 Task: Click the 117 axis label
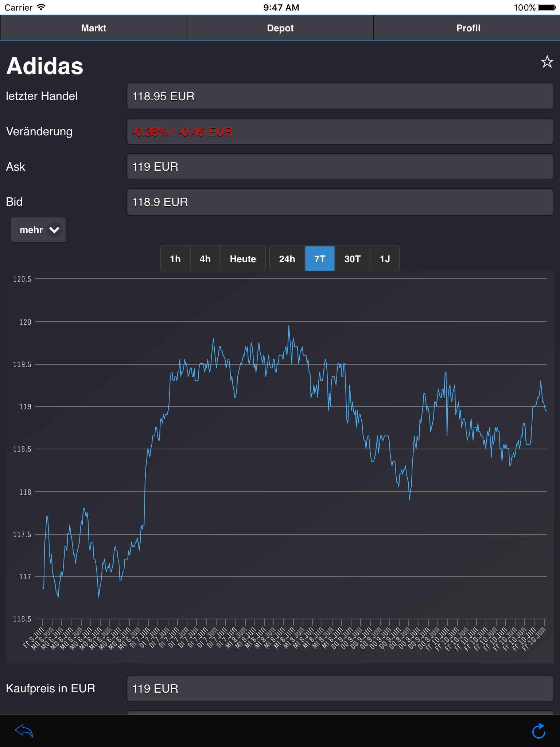pos(25,577)
